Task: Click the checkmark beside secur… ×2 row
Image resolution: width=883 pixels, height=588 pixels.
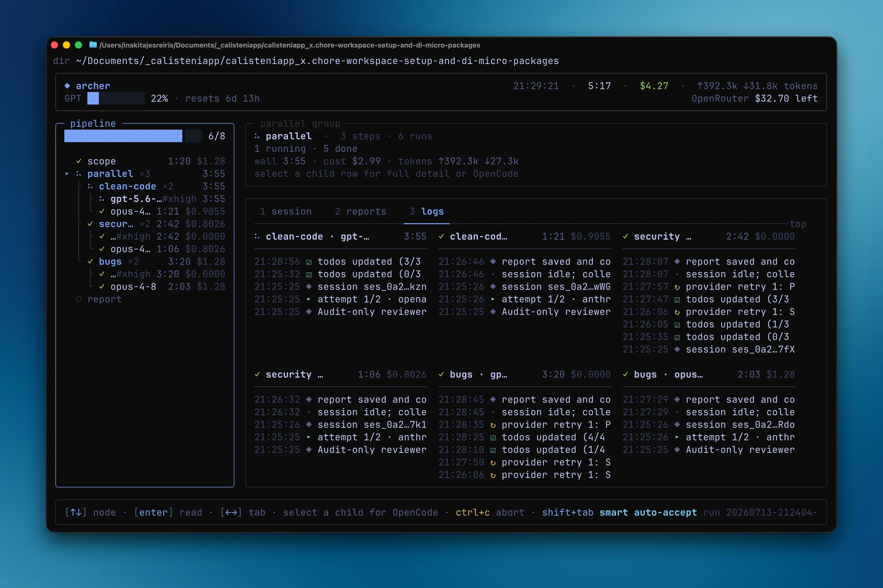Action: click(90, 224)
